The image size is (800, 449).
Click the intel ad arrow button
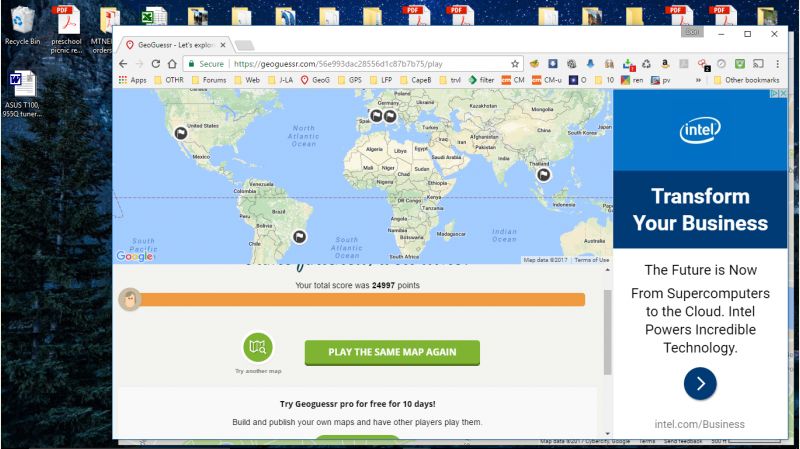pos(700,384)
